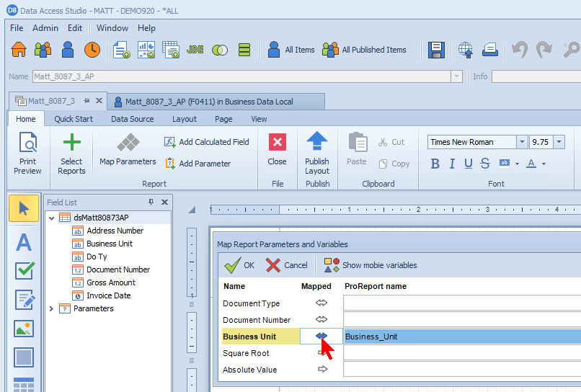The image size is (581, 392).
Task: Show All Published Items
Action: coord(364,50)
